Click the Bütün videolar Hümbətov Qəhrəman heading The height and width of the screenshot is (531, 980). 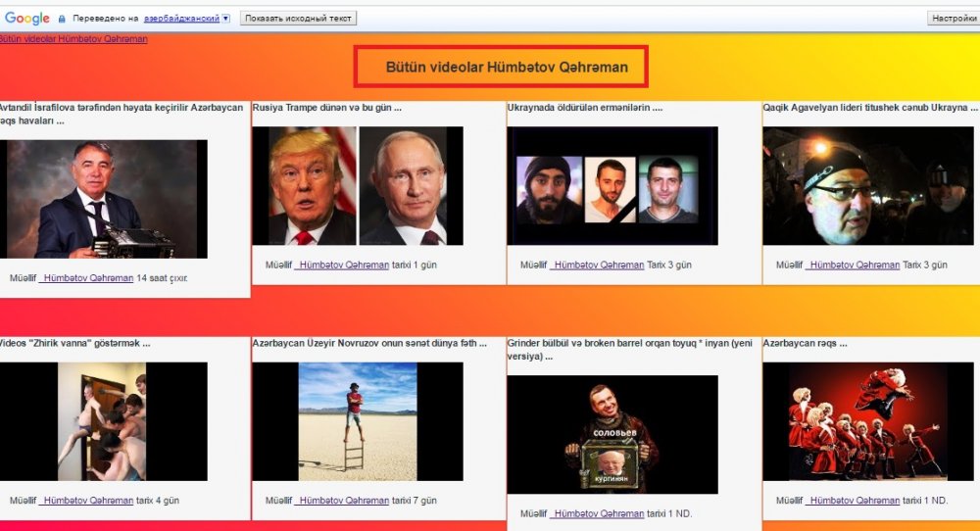pos(507,67)
